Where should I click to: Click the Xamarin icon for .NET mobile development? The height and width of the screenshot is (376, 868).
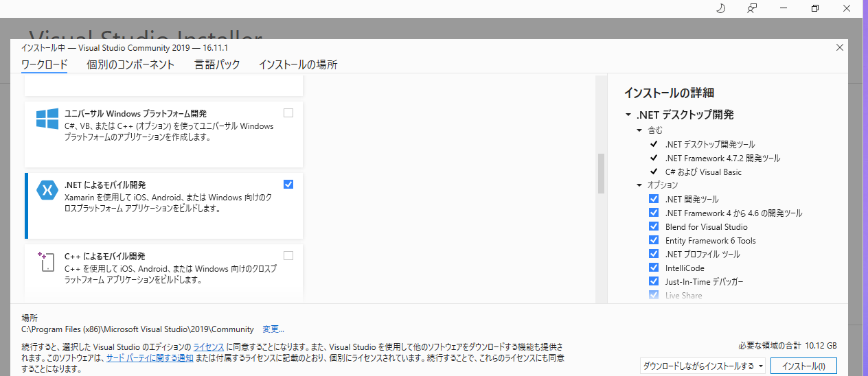[x=47, y=190]
